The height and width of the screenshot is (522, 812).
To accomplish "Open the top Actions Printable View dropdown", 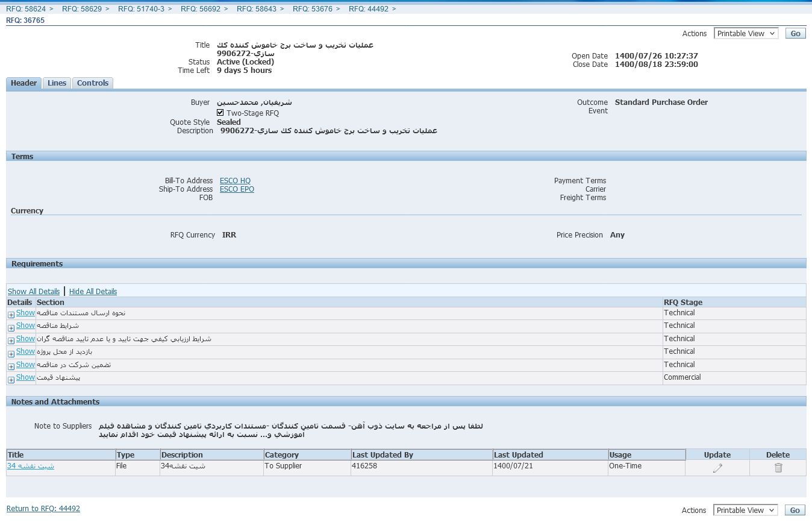I will coord(746,34).
